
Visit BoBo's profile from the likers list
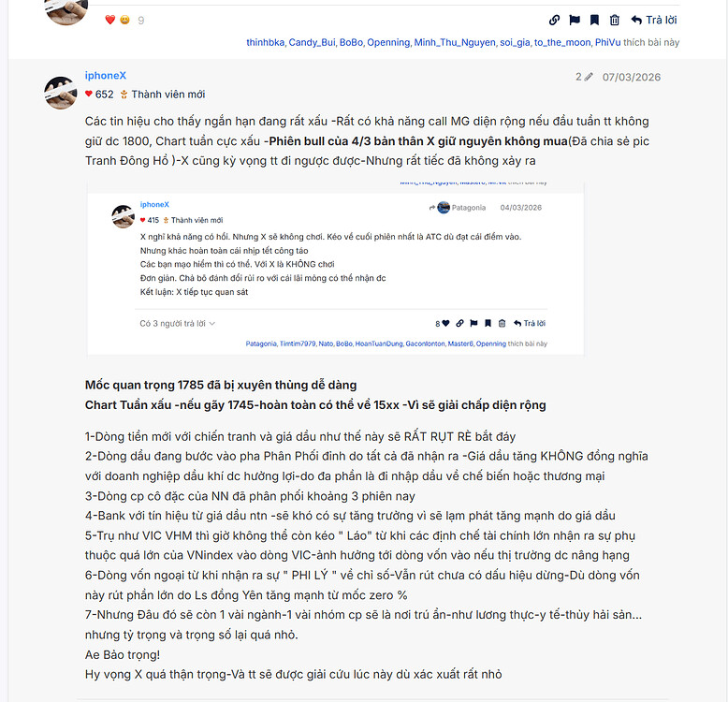coord(351,43)
